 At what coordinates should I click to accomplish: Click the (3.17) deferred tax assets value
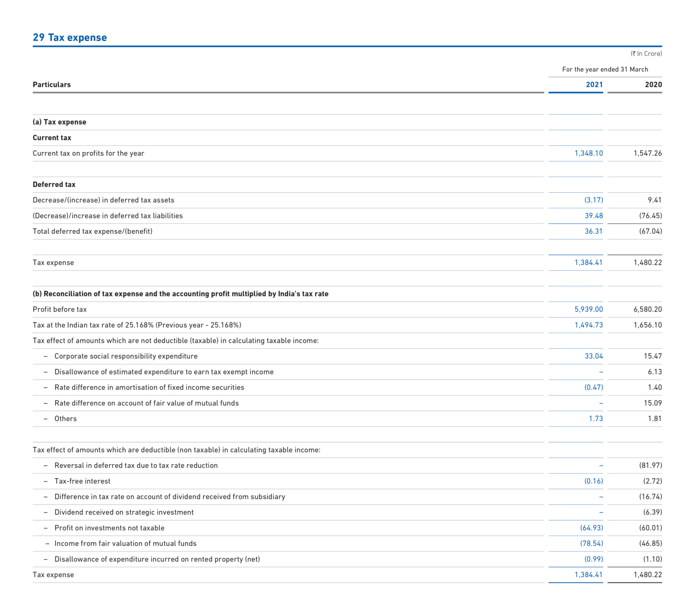(x=594, y=199)
